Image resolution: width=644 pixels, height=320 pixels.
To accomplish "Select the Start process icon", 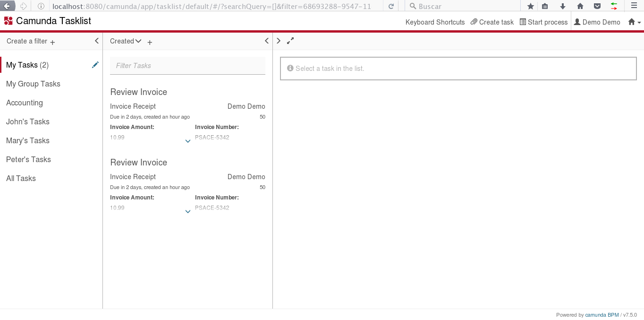I will 523,22.
